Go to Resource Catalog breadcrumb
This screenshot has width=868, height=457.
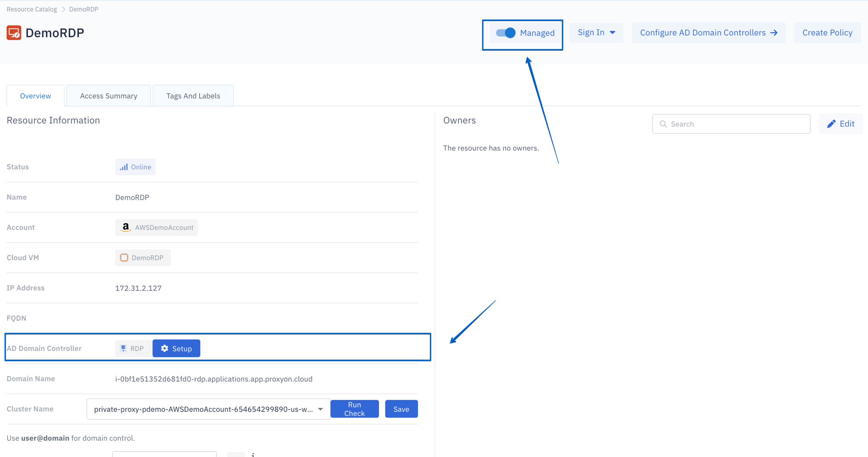tap(32, 9)
